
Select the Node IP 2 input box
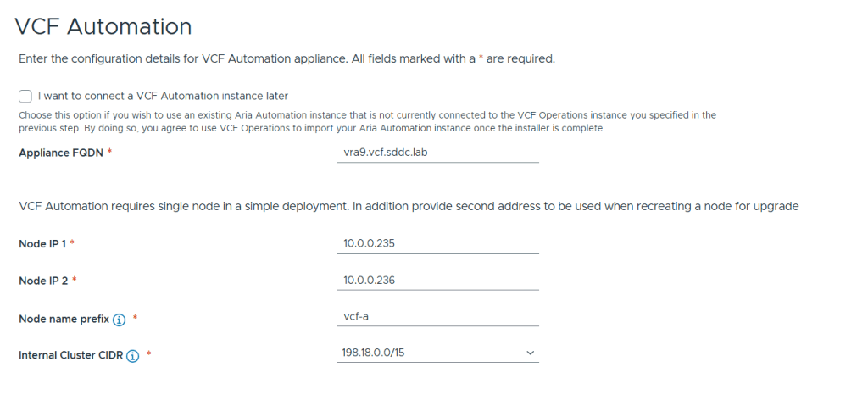(x=437, y=280)
